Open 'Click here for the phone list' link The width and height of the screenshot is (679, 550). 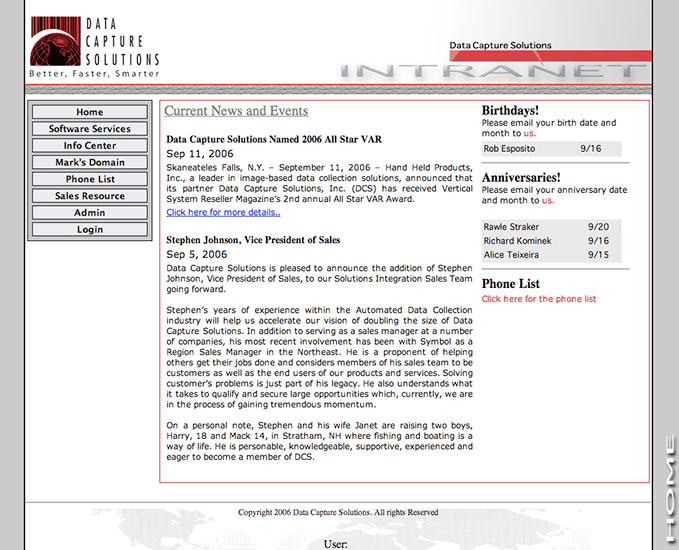(x=539, y=299)
